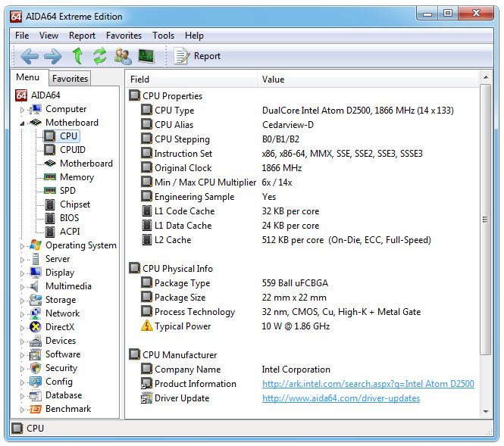
Task: Open the View menu
Action: click(49, 36)
